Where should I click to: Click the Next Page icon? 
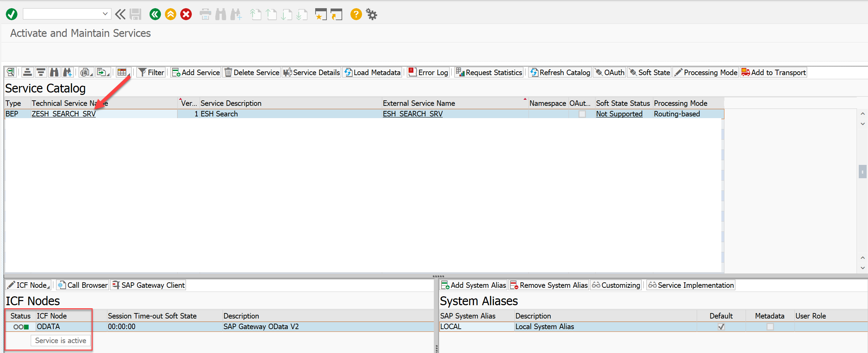(286, 14)
